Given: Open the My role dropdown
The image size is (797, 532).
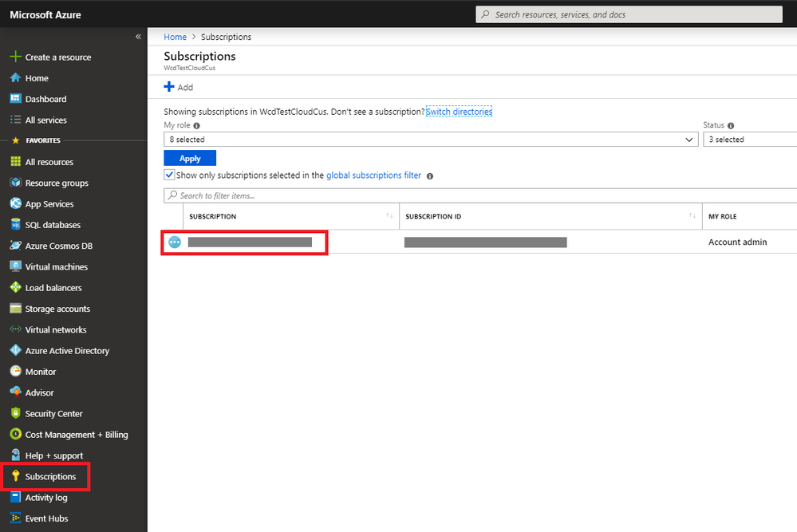Looking at the screenshot, I should (431, 140).
